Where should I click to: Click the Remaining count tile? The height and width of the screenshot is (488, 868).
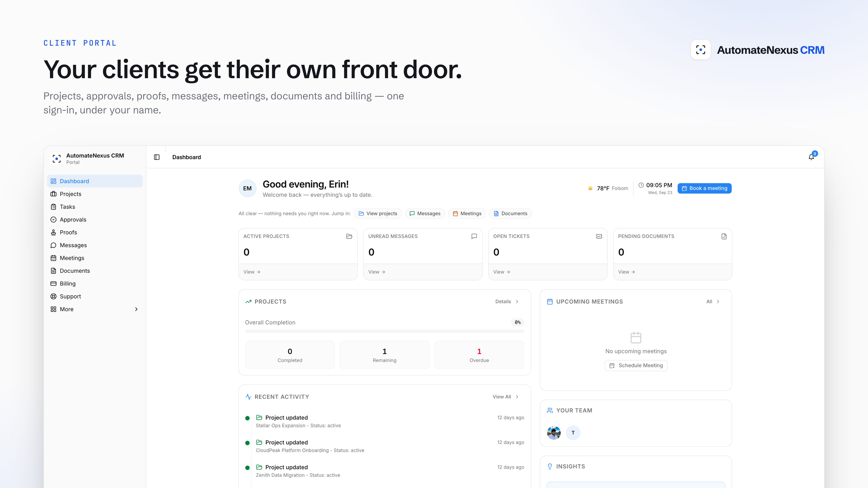pos(384,355)
